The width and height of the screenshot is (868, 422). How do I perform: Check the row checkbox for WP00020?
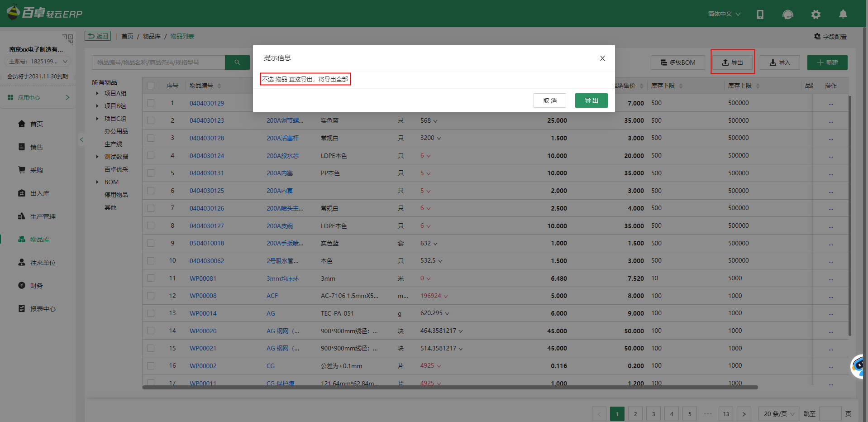coord(151,331)
